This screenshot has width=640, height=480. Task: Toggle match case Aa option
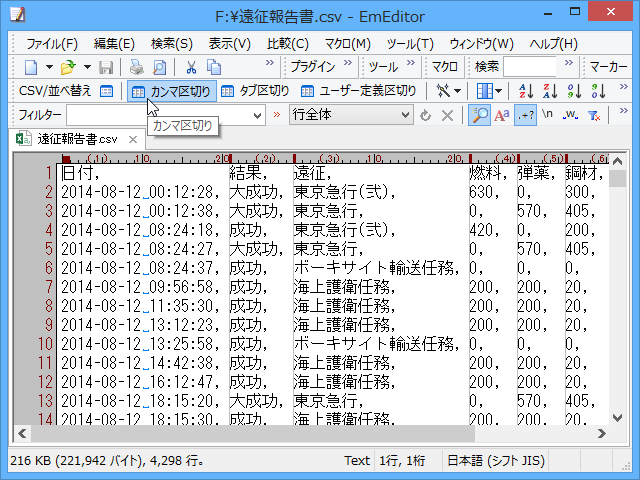[502, 115]
